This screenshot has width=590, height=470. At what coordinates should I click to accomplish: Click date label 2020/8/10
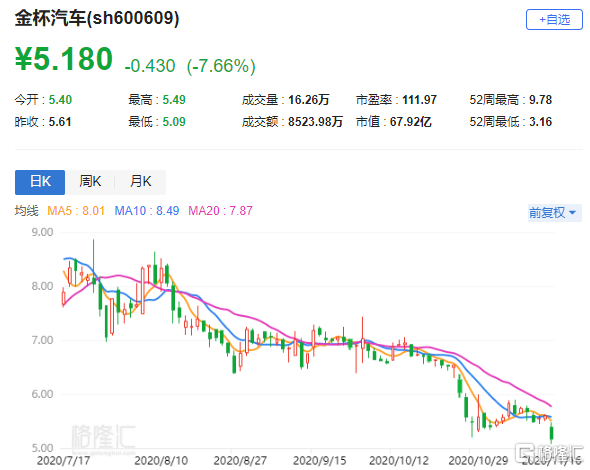161,461
